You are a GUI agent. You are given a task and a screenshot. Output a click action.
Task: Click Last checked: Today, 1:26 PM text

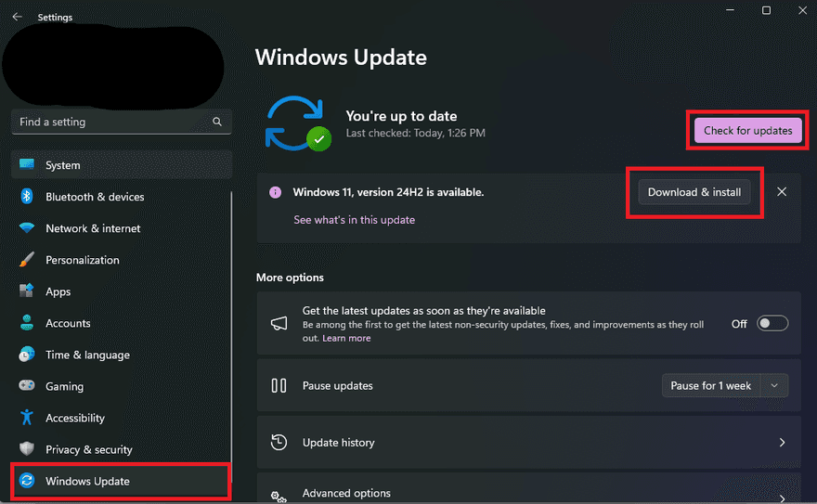[x=415, y=133]
